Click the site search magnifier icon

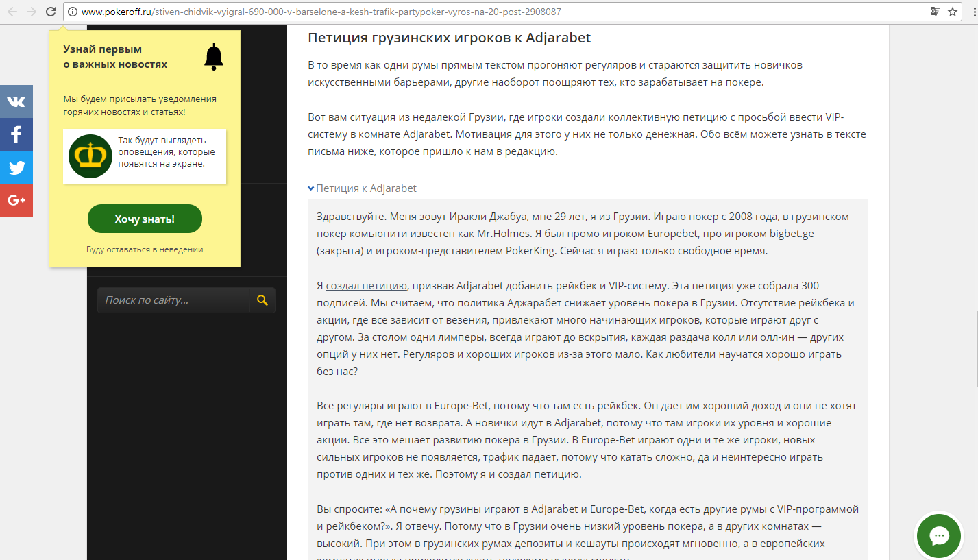262,300
